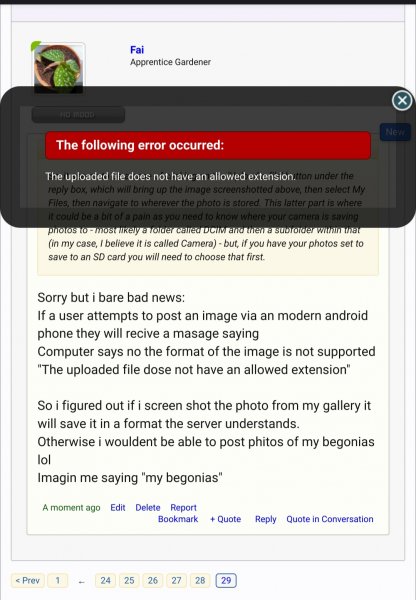Go to previous page with < Prev
Viewport: 416px width, 600px height.
[28, 580]
